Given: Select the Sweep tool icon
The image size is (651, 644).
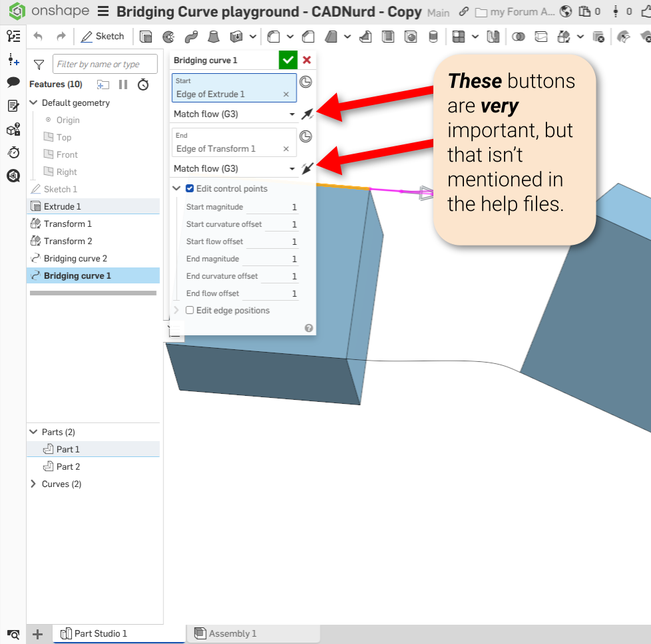Looking at the screenshot, I should (x=191, y=37).
